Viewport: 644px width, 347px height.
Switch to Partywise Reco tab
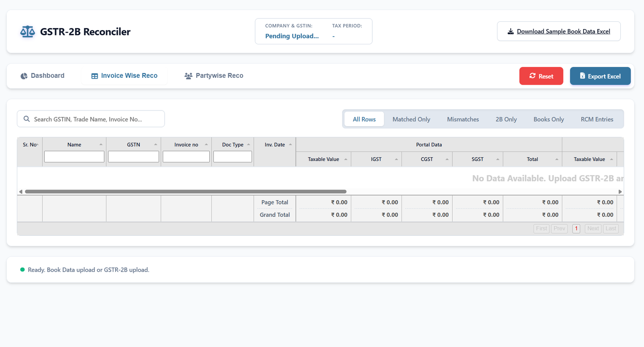[214, 76]
